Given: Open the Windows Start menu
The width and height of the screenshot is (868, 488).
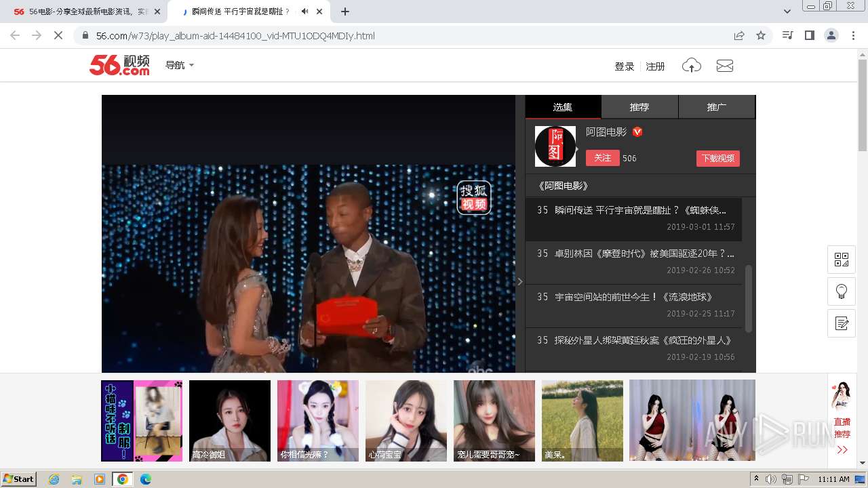Looking at the screenshot, I should (19, 479).
